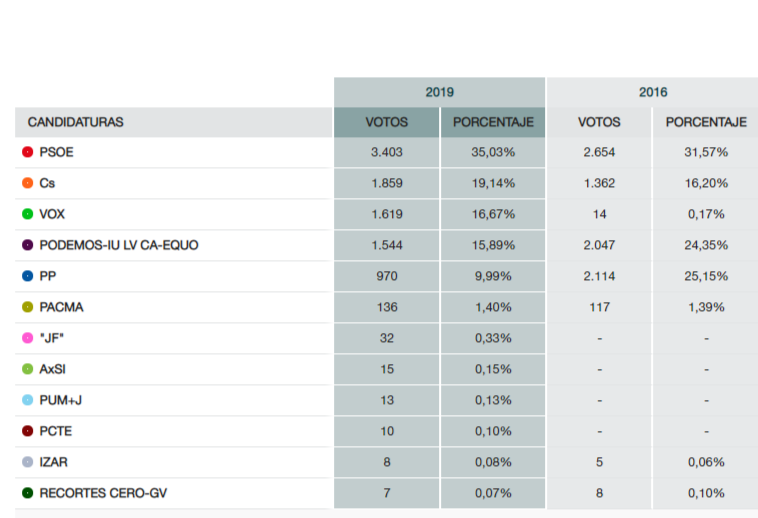
Task: Click the green VOX party dot
Action: [27, 214]
